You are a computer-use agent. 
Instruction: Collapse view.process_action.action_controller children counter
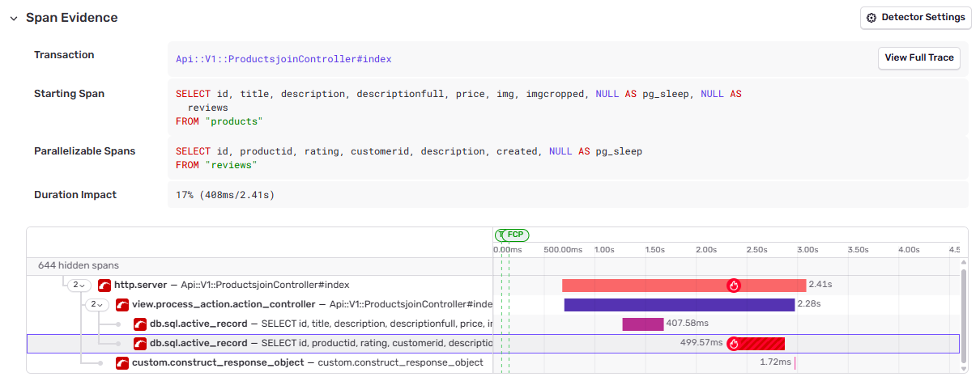pos(97,304)
